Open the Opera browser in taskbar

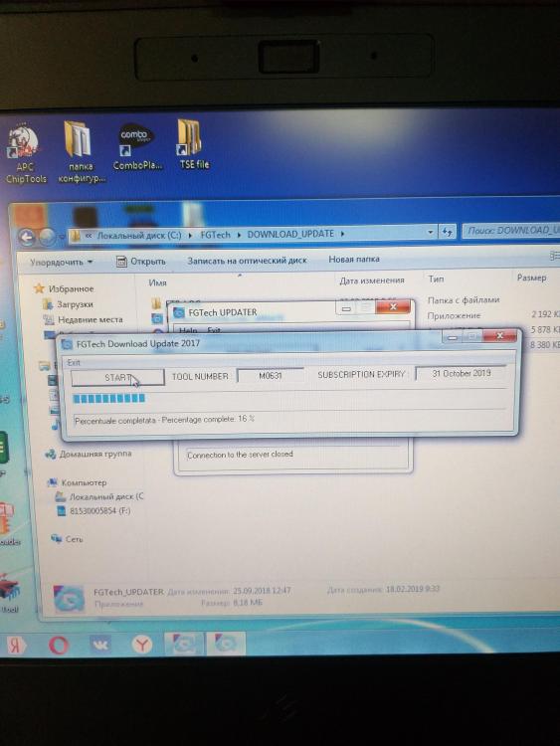pos(58,646)
